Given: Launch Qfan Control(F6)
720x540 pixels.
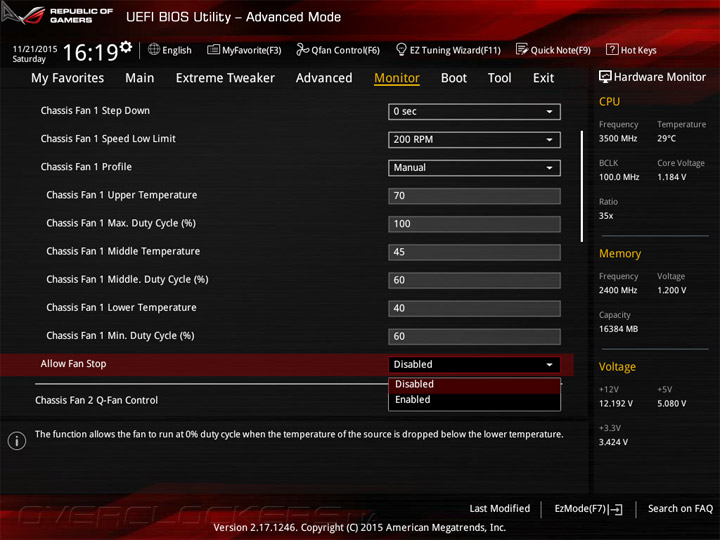Looking at the screenshot, I should [x=338, y=50].
